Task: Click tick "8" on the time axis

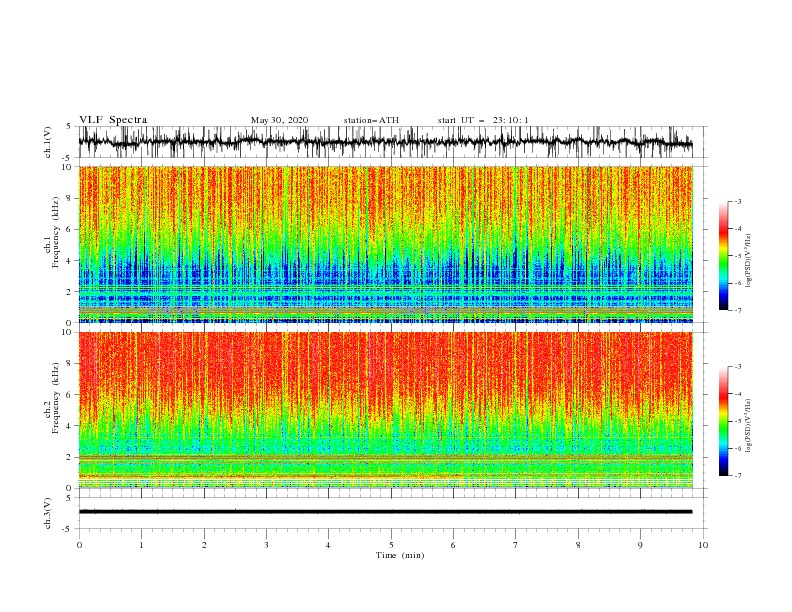Action: 578,545
